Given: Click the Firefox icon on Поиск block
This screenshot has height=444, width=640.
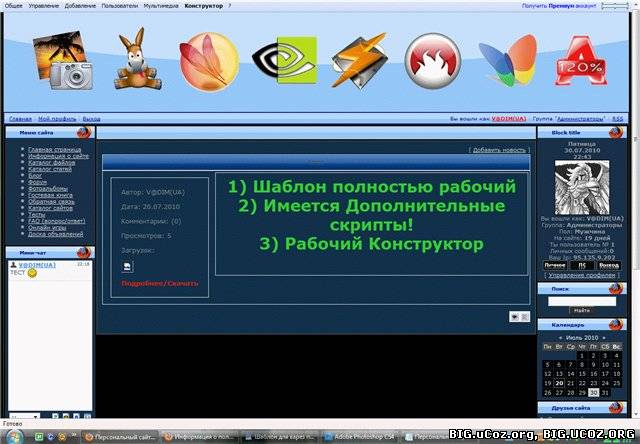Looking at the screenshot, I should tap(616, 289).
